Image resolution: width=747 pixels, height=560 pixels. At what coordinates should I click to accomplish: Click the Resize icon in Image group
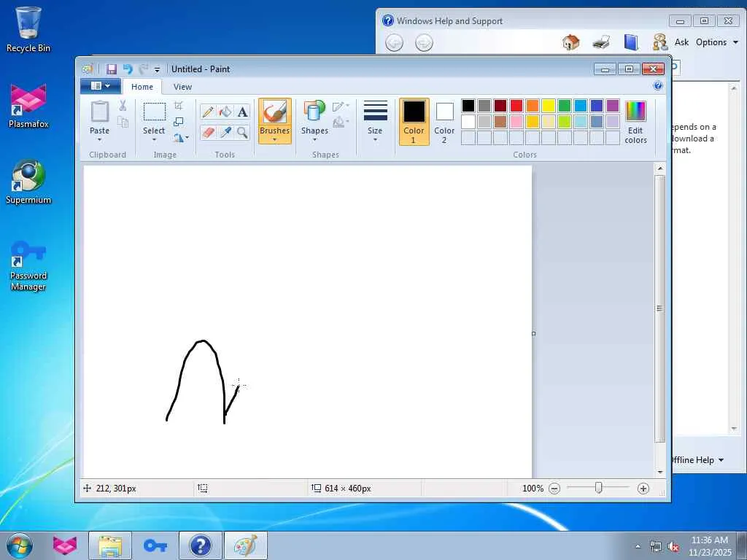point(179,122)
